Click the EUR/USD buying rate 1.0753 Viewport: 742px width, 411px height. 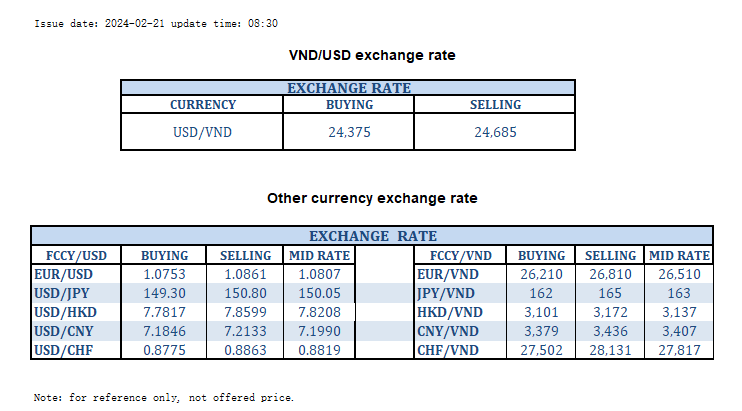click(164, 274)
